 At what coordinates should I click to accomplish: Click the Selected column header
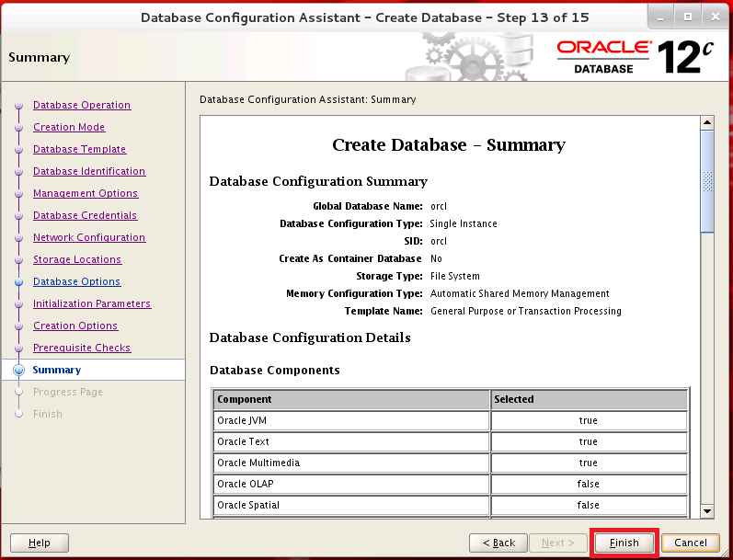589,399
